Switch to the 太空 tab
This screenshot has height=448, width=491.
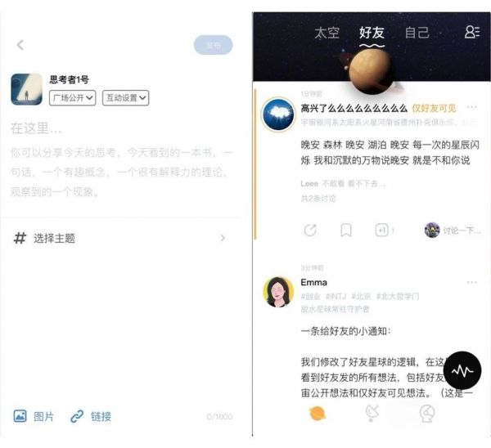327,33
